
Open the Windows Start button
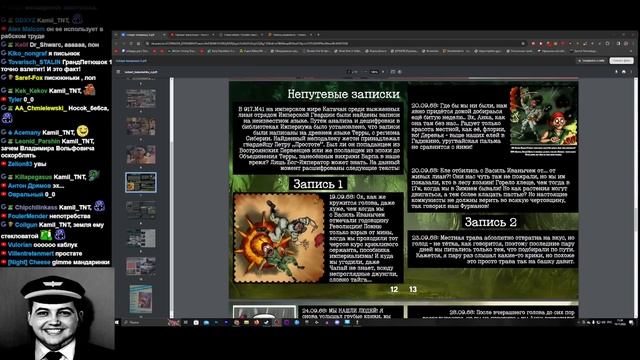pos(117,322)
